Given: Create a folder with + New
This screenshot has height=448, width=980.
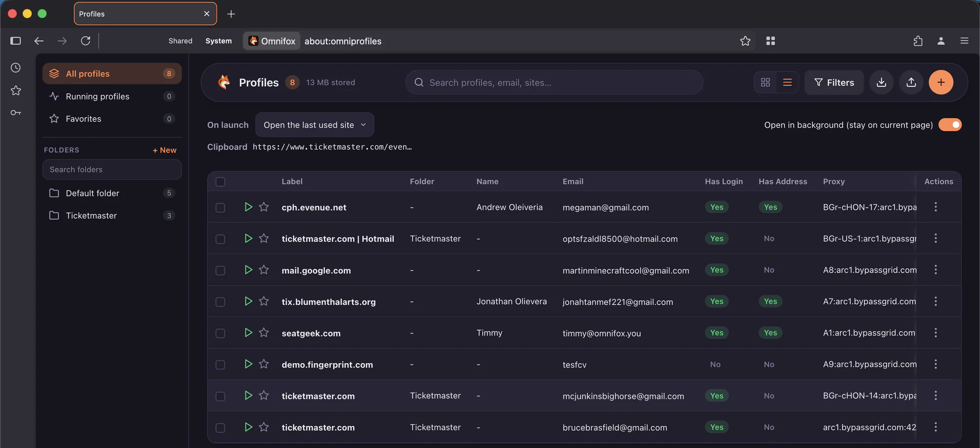Looking at the screenshot, I should [x=164, y=150].
